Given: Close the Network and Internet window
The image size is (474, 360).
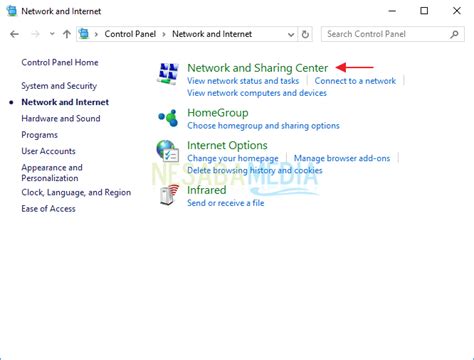Looking at the screenshot, I should [x=457, y=11].
